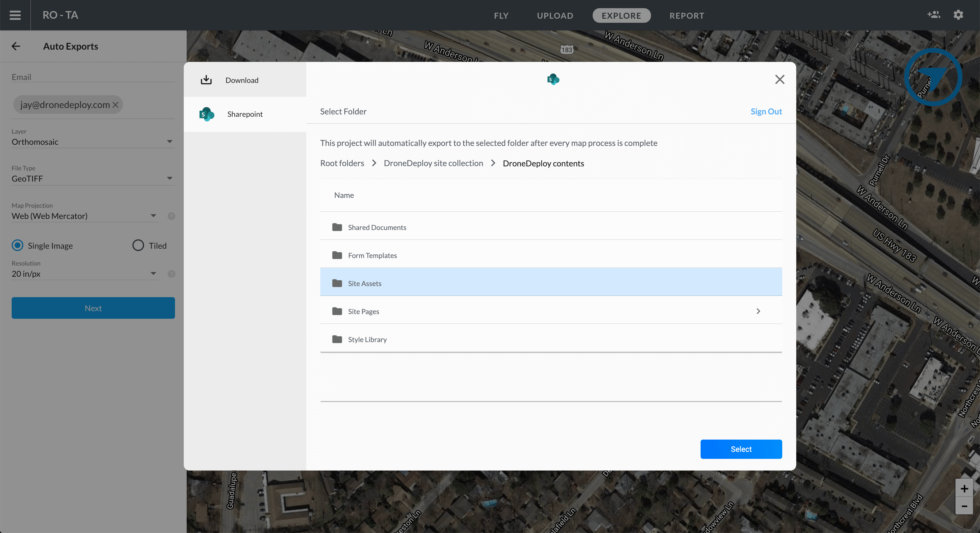Click the Shared Documents folder icon
Viewport: 980px width, 533px height.
[337, 227]
